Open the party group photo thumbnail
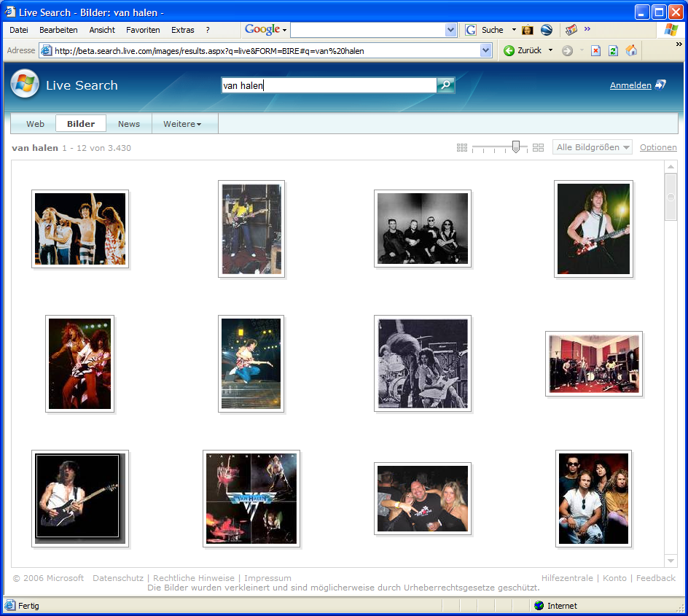Screen dimensions: 688x616 tap(423, 499)
